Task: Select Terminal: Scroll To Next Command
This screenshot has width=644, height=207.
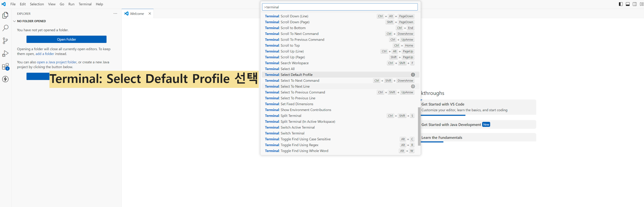Action: coord(340,34)
